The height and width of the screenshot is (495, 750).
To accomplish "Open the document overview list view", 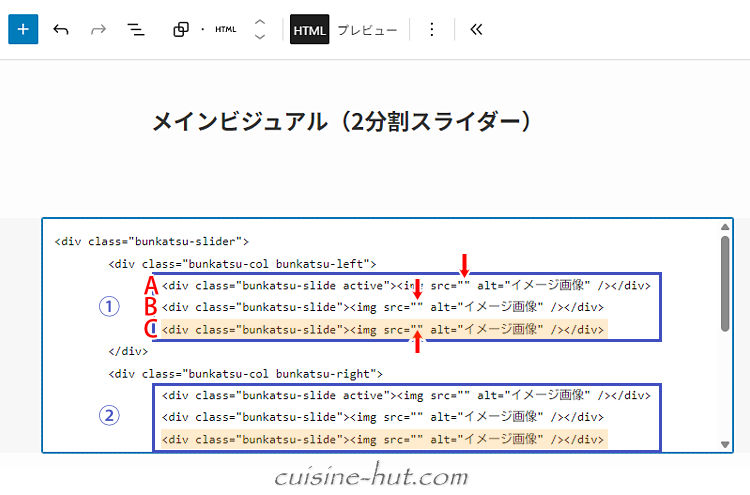I will pos(136,30).
